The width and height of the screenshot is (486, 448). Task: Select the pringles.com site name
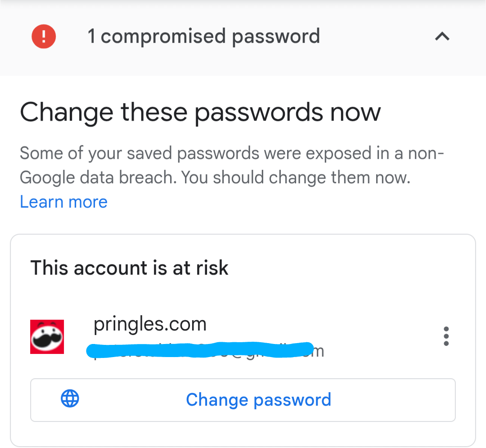point(150,324)
